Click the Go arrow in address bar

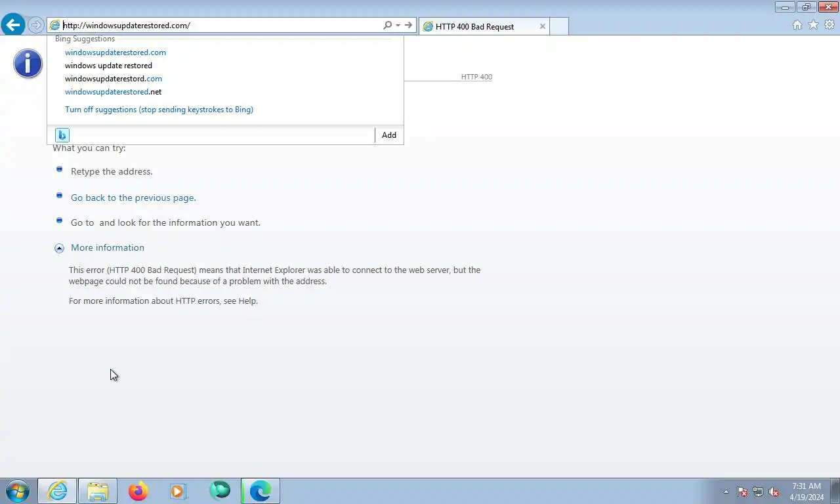(408, 25)
